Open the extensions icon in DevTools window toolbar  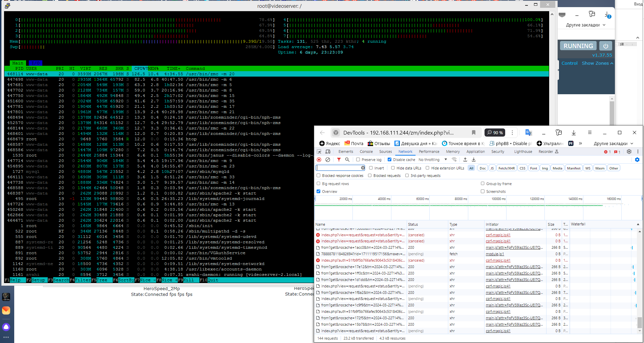(559, 133)
